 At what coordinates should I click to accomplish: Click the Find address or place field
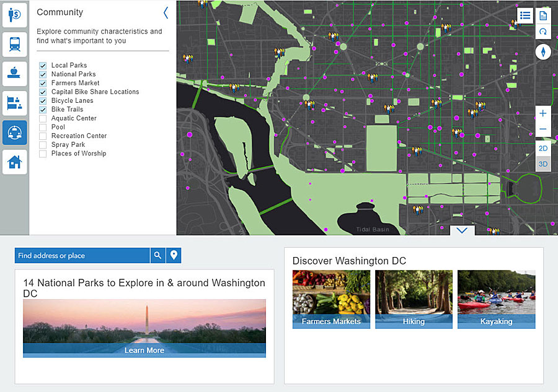[x=82, y=256]
